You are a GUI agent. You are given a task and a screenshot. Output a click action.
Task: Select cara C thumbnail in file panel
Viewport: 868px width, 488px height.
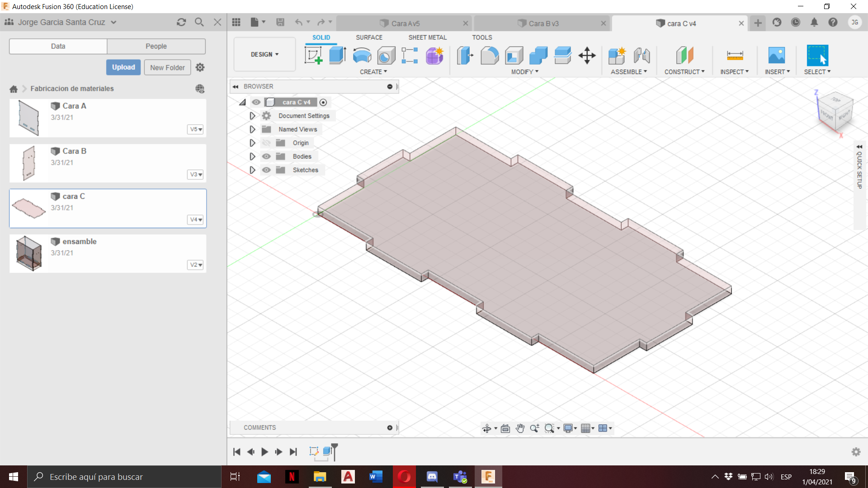tap(28, 207)
